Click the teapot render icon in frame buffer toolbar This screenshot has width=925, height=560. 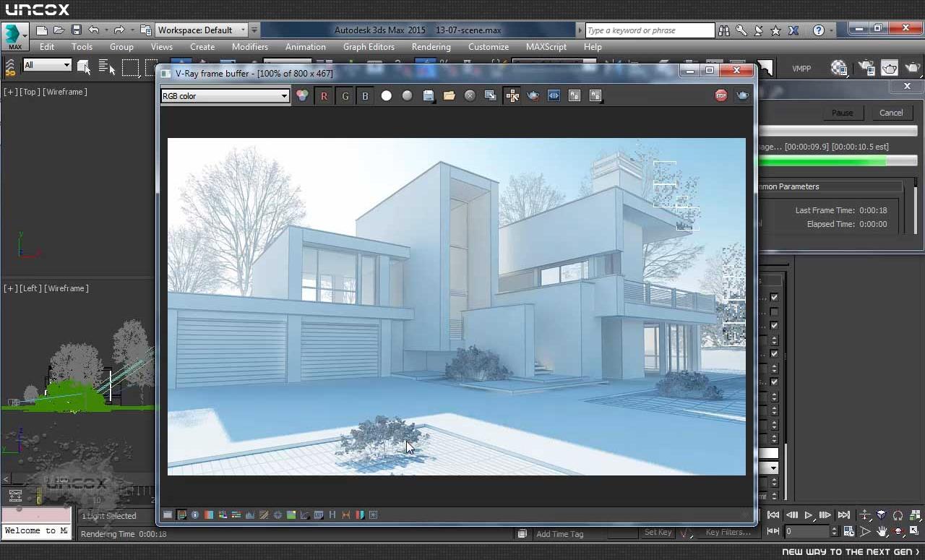[x=533, y=95]
